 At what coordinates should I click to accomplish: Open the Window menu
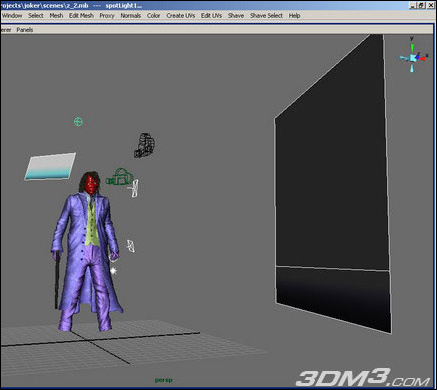click(12, 16)
